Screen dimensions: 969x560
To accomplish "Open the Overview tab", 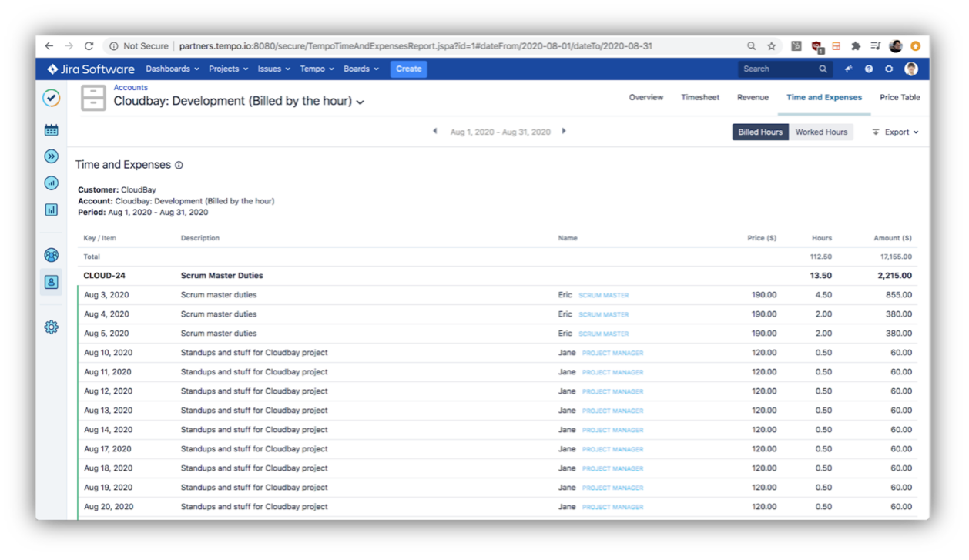I will point(645,98).
